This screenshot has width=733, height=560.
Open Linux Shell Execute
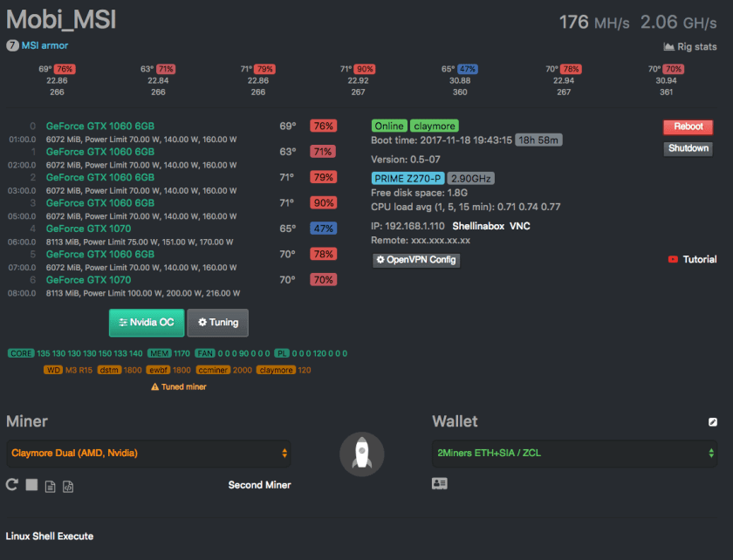[50, 536]
